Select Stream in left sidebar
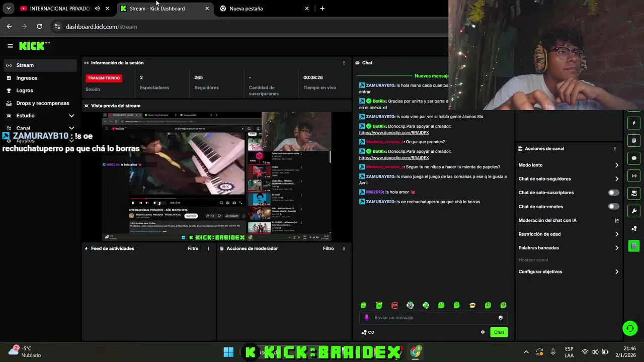The image size is (644, 362). pos(40,65)
